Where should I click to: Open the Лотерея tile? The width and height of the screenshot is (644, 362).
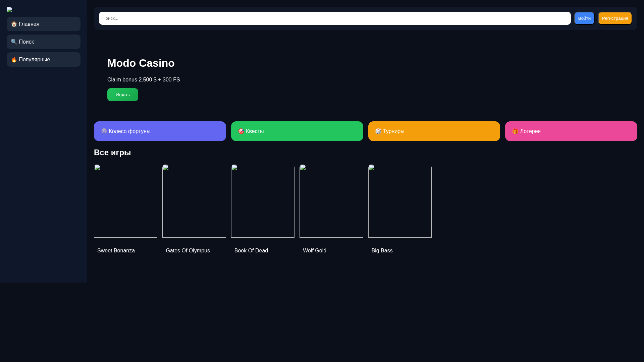tap(571, 131)
